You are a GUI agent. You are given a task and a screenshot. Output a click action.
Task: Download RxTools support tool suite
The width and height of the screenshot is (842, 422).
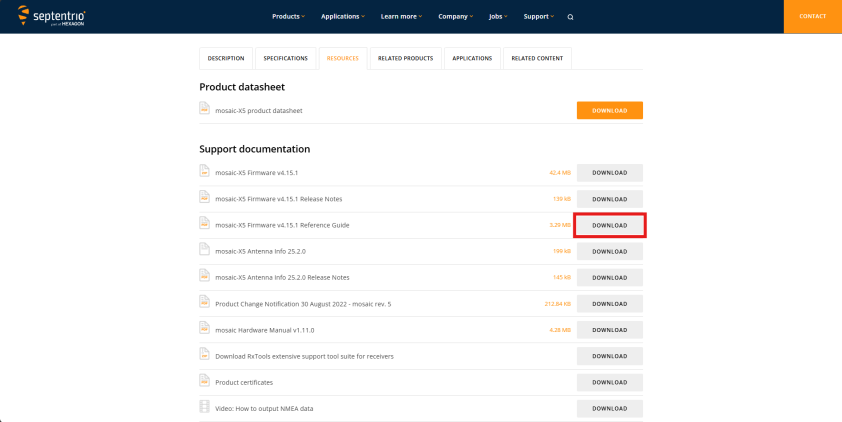(609, 356)
